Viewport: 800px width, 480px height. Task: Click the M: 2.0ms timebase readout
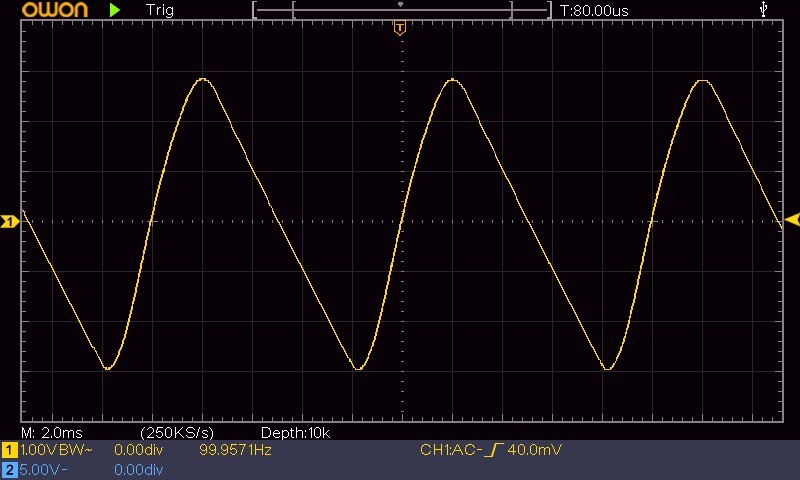pyautogui.click(x=52, y=433)
